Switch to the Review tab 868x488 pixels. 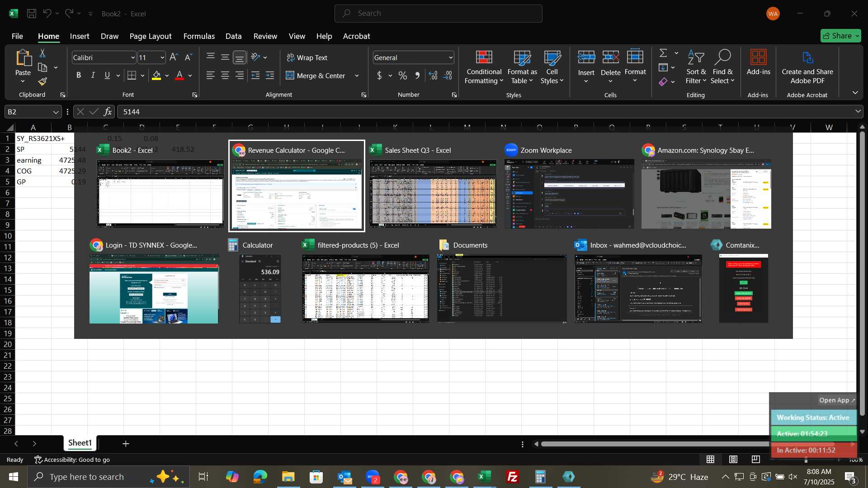pyautogui.click(x=265, y=36)
